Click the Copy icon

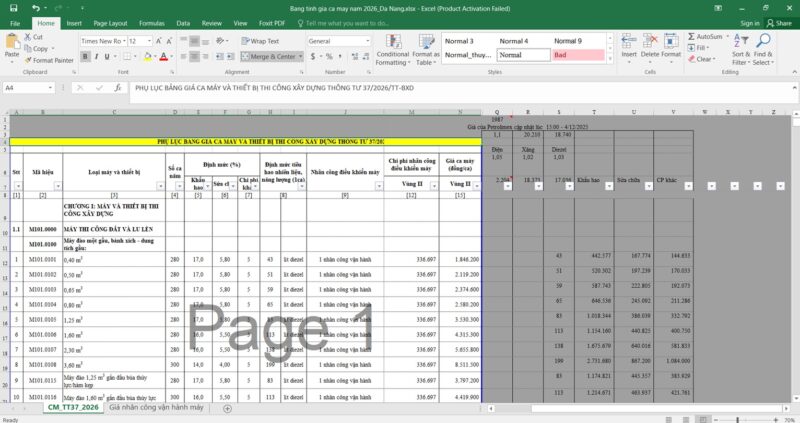pyautogui.click(x=28, y=48)
